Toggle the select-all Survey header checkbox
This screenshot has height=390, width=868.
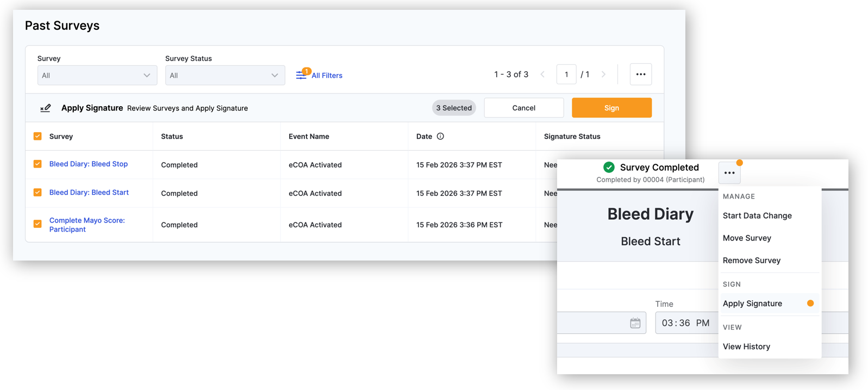(38, 137)
